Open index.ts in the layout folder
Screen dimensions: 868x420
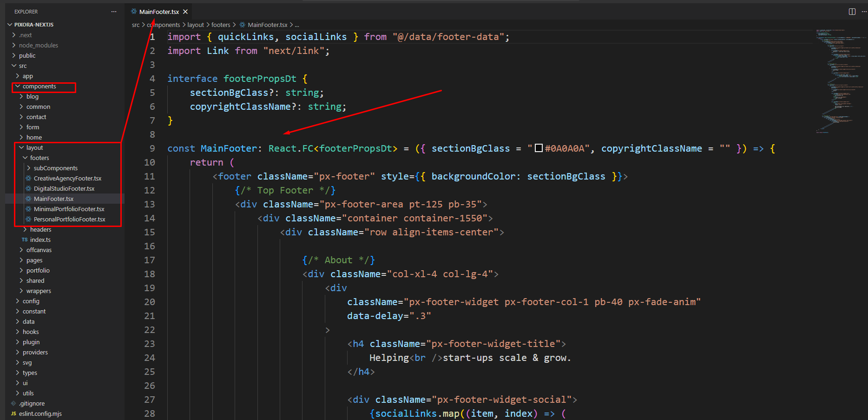(x=40, y=240)
